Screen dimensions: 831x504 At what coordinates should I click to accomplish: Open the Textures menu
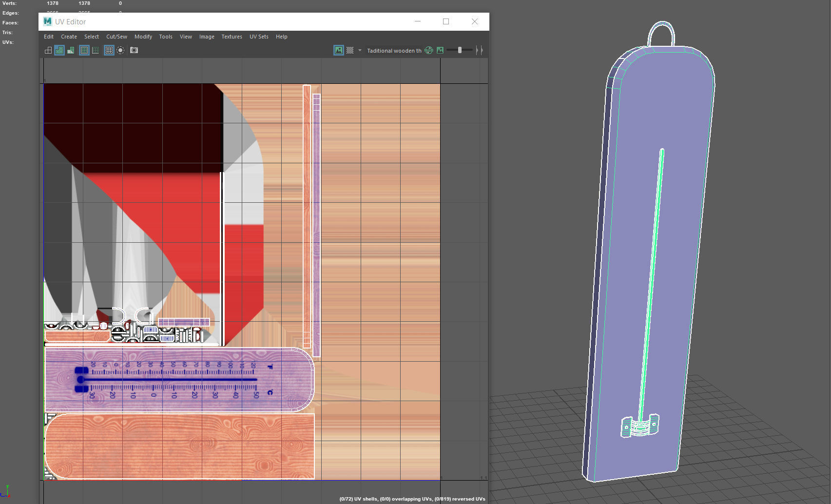click(232, 37)
